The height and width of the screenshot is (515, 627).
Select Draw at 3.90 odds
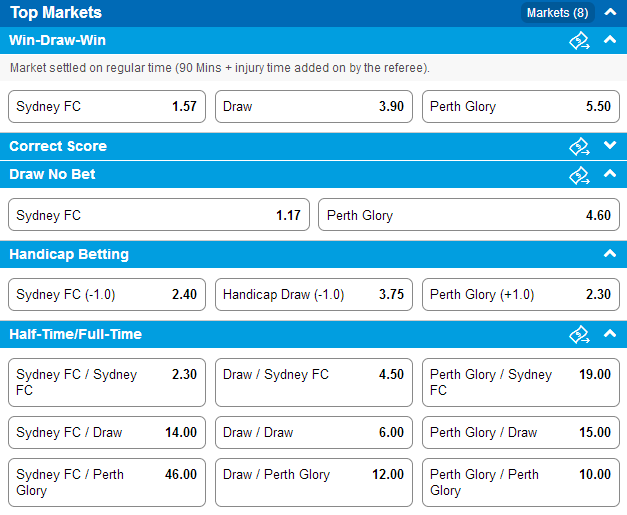point(314,106)
